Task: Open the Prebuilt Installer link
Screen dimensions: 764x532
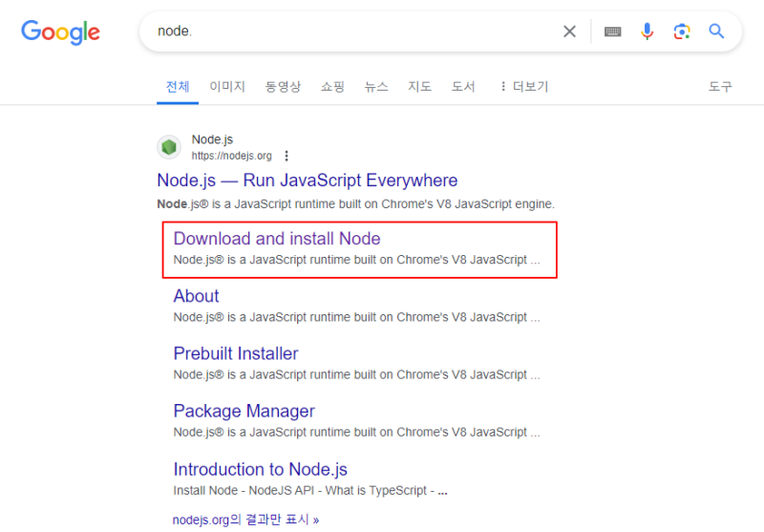Action: point(236,353)
